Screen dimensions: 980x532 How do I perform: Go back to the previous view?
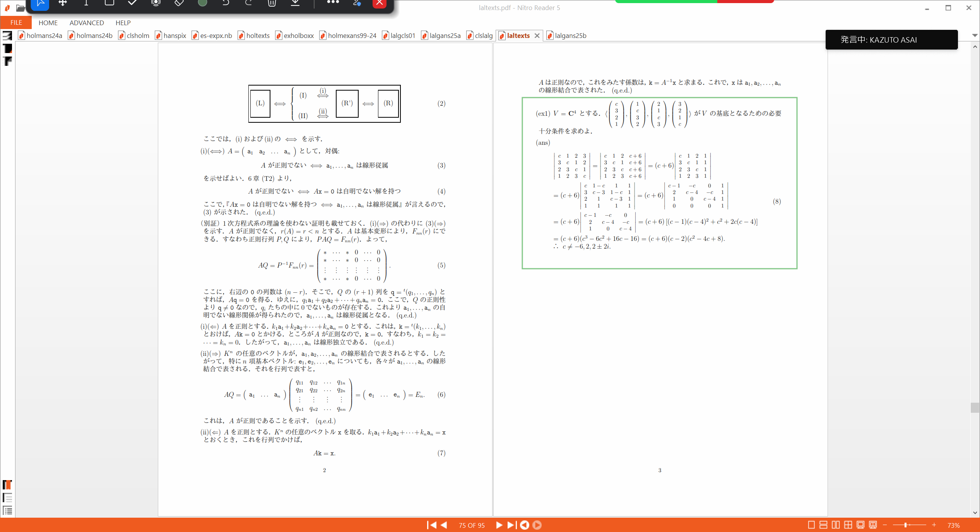(525, 525)
